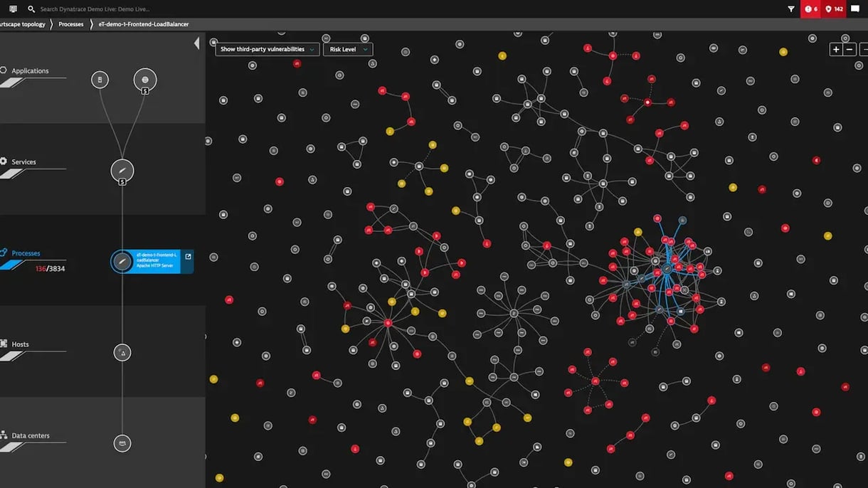Open the problems indicator showing 6
Screen dimensions: 868x488
tap(811, 9)
